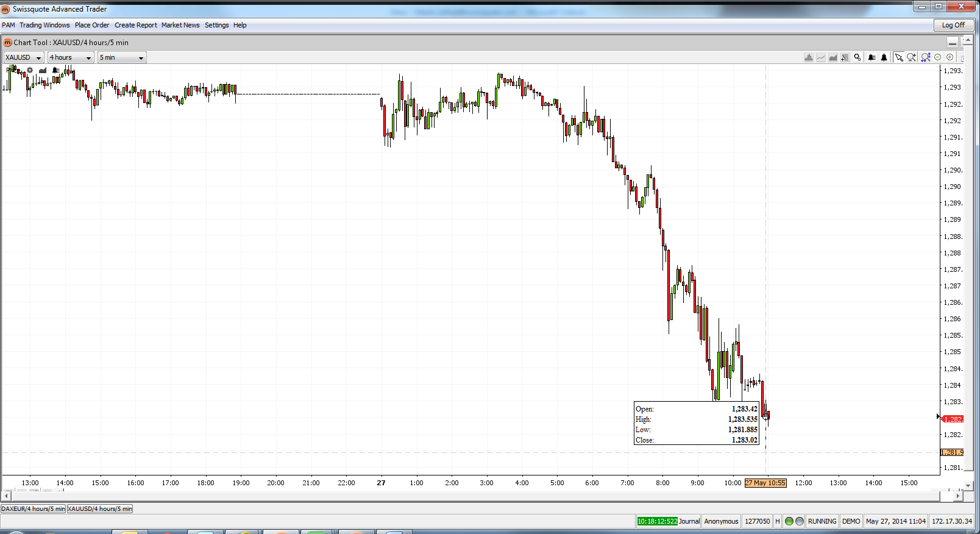Viewport: 980px width, 534px height.
Task: Click the single bell alert icon
Action: pos(884,57)
